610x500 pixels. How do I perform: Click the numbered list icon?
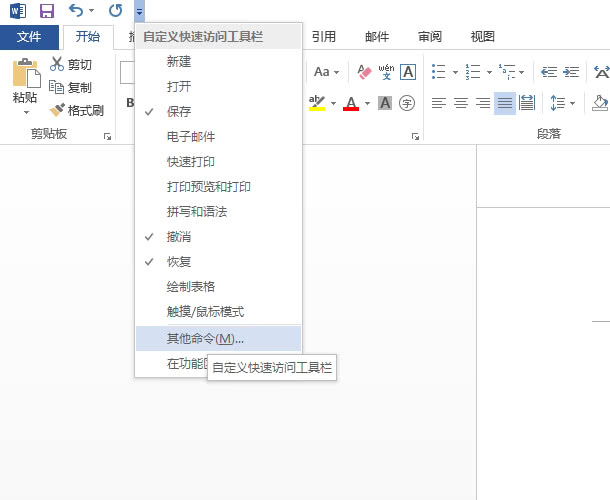click(473, 72)
